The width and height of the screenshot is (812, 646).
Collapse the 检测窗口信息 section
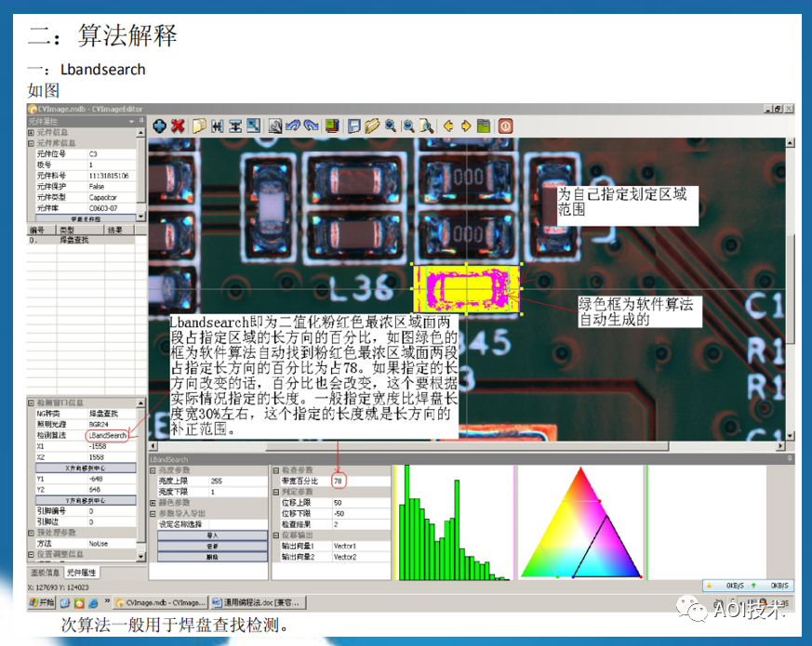(31, 403)
